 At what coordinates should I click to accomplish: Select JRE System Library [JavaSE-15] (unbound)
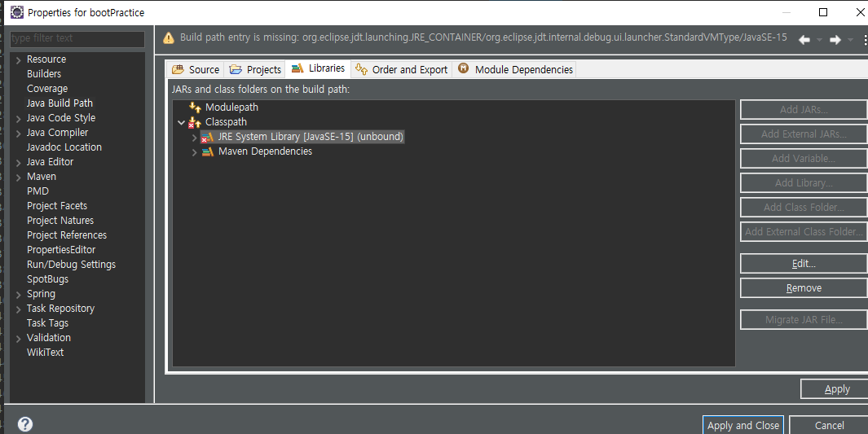point(310,137)
